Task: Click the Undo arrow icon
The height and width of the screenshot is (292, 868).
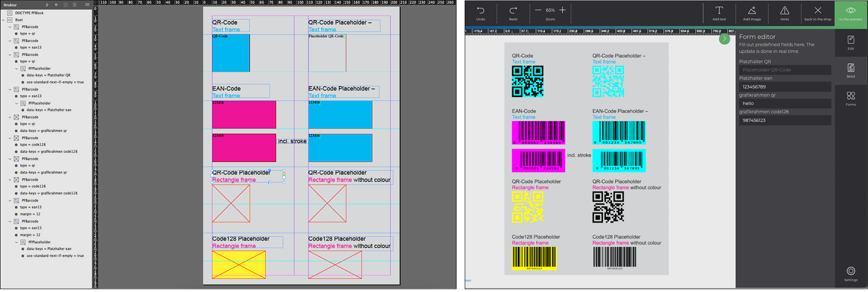Action: [480, 10]
